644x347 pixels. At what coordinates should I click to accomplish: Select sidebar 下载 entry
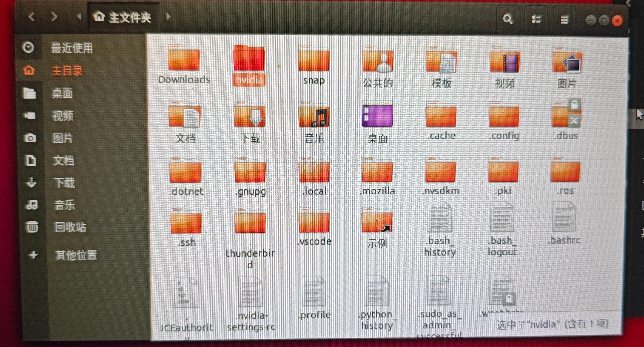click(x=64, y=182)
